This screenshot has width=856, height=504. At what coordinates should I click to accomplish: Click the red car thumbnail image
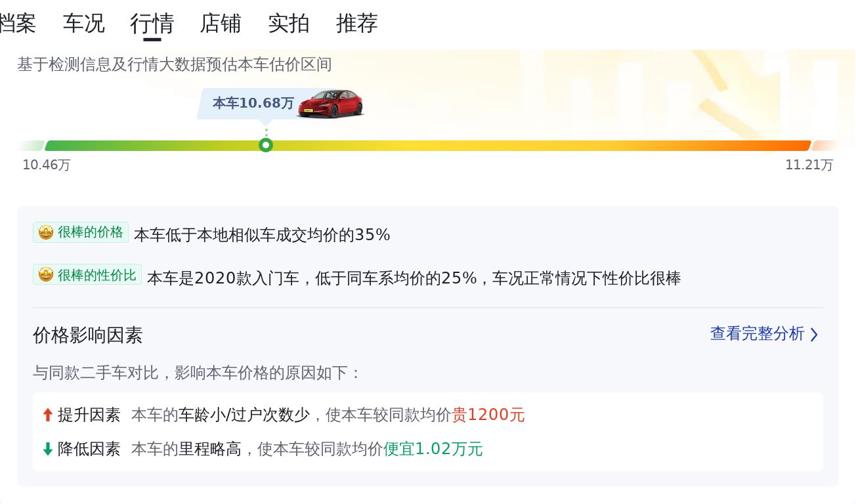coord(330,104)
